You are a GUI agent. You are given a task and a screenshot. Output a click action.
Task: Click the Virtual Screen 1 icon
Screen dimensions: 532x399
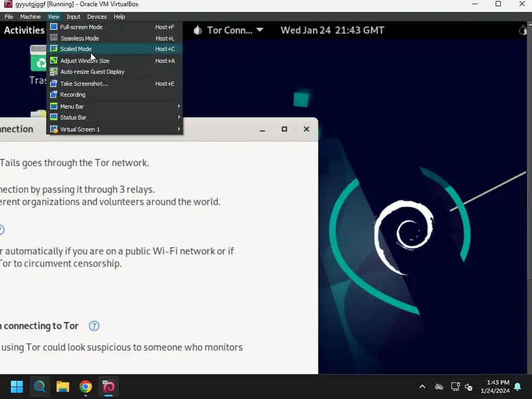(54, 129)
